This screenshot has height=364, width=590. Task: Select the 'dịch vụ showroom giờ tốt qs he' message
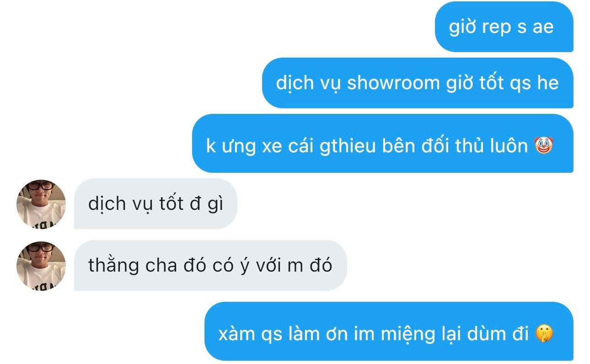pyautogui.click(x=418, y=83)
